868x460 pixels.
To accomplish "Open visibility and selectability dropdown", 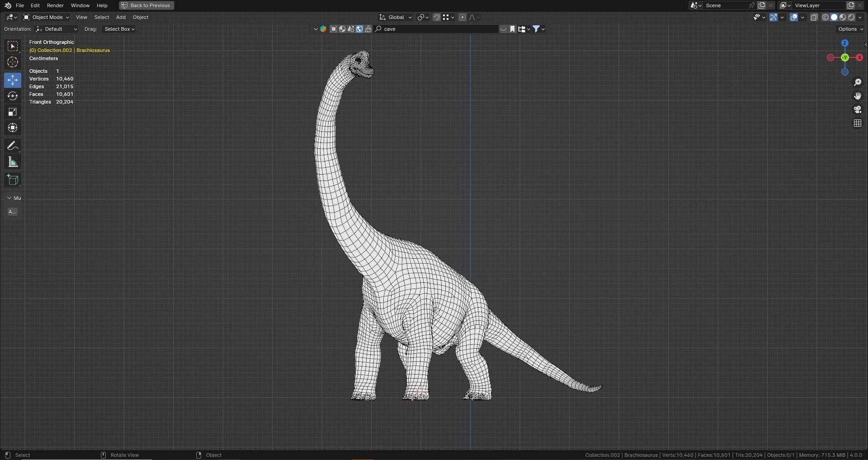I will [x=759, y=17].
